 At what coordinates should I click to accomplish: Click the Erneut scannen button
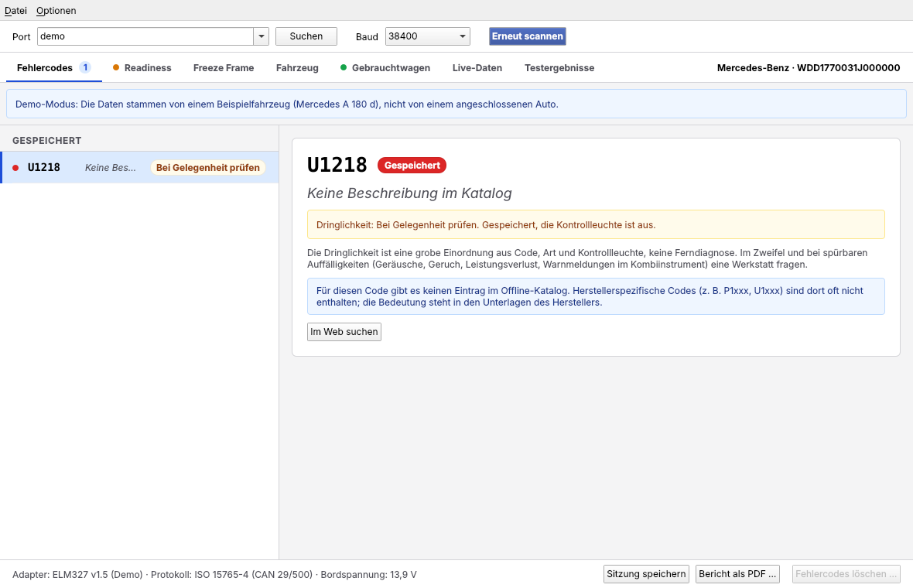pos(528,36)
